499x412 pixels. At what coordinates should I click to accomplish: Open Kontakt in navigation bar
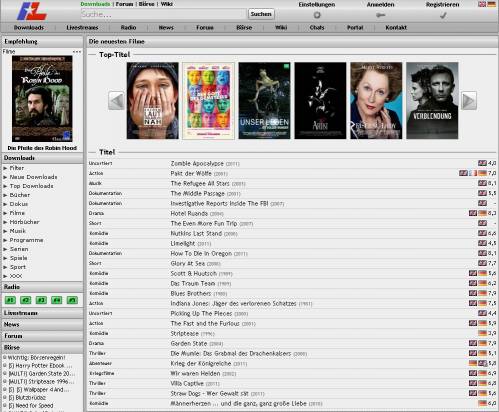coord(396,28)
